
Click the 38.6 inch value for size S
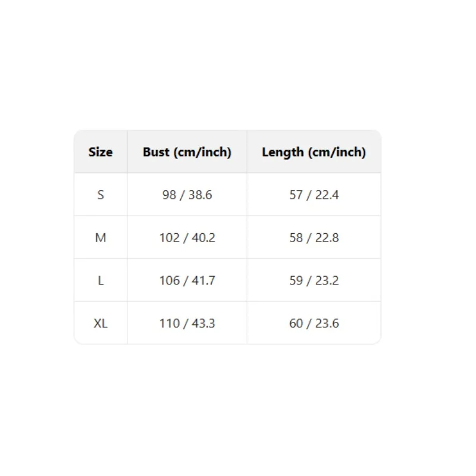[201, 195]
